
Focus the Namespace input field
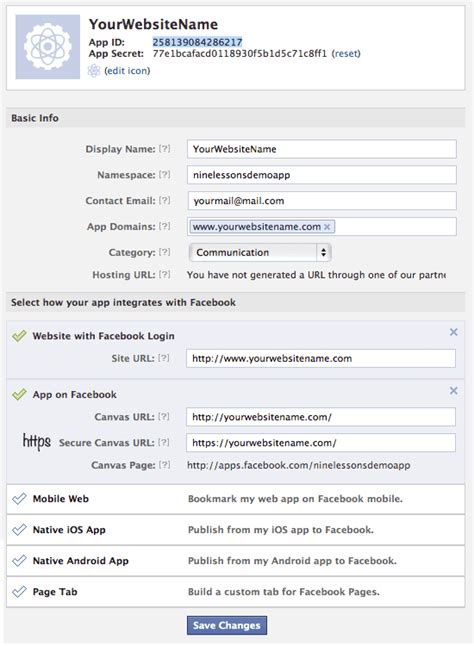point(322,175)
